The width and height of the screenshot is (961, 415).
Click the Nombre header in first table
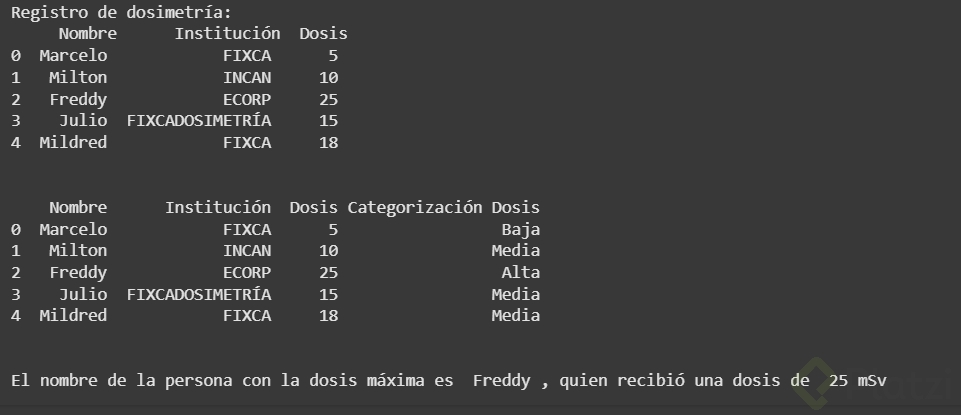[x=87, y=34]
